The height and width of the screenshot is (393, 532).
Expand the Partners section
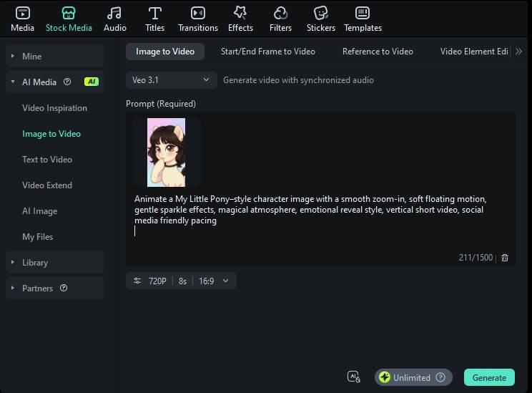tap(55, 288)
